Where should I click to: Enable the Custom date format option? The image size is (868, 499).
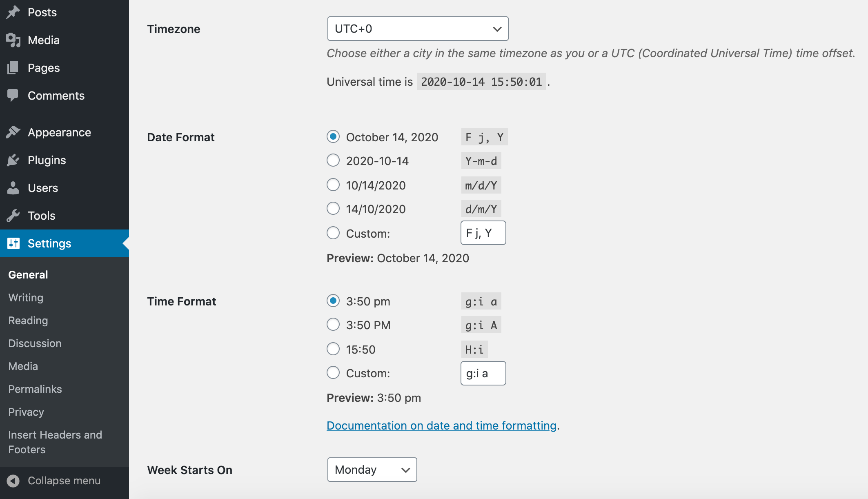click(333, 233)
